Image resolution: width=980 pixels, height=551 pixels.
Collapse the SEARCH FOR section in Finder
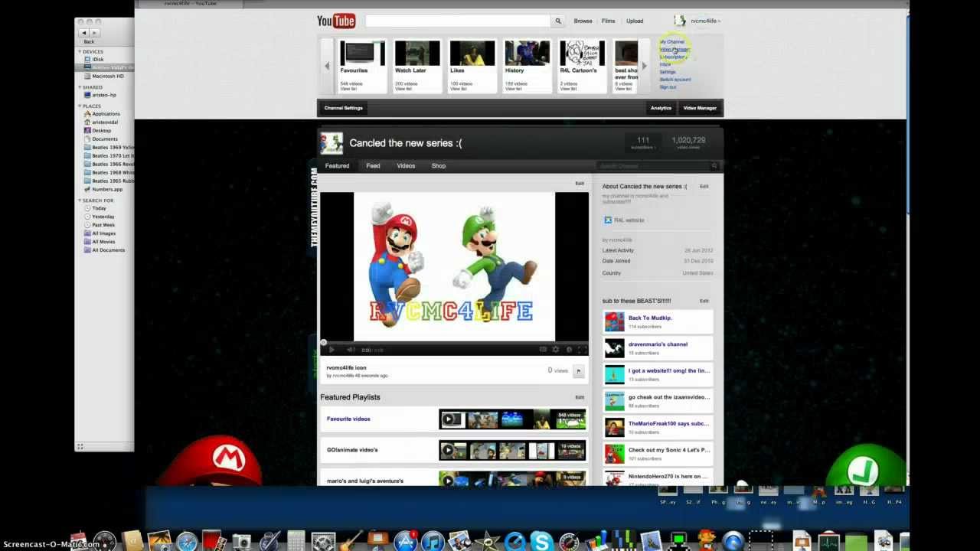[79, 201]
